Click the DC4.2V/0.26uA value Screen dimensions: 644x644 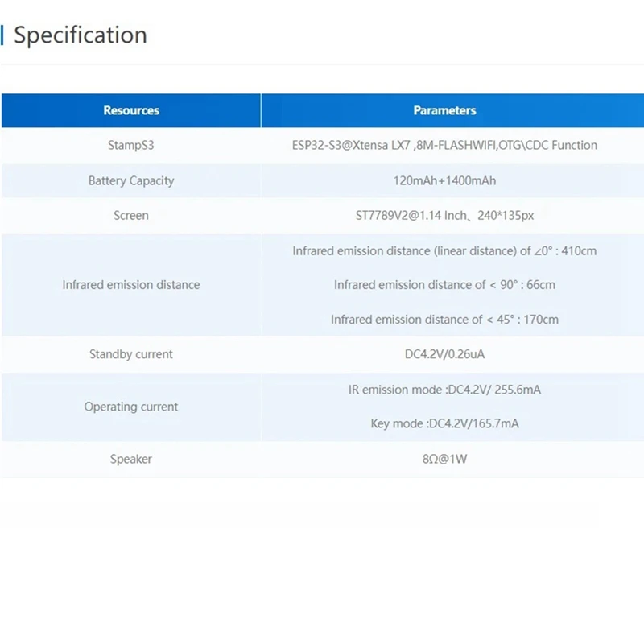tap(444, 354)
